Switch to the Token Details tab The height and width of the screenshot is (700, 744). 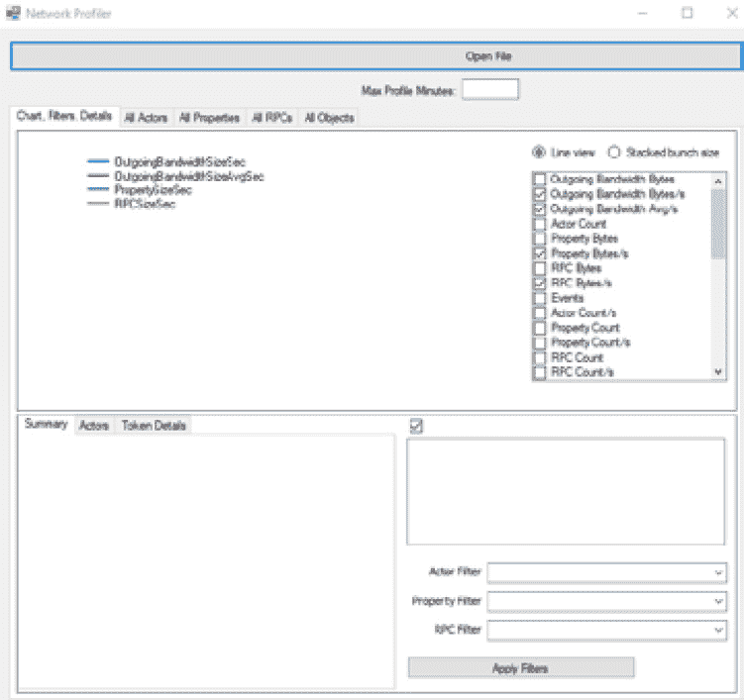point(154,426)
